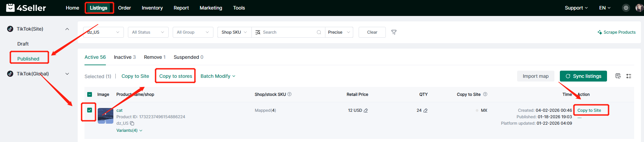Image resolution: width=644 pixels, height=142 pixels.
Task: Click the row density list icon
Action: point(629,76)
